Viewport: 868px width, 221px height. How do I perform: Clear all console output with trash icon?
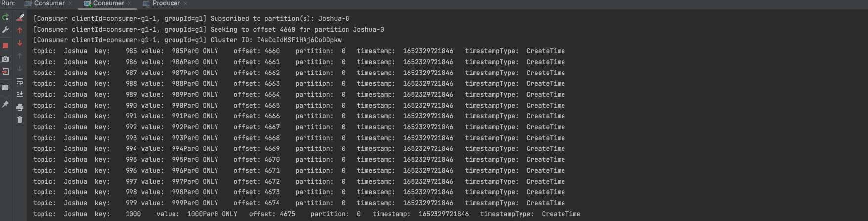tap(20, 120)
